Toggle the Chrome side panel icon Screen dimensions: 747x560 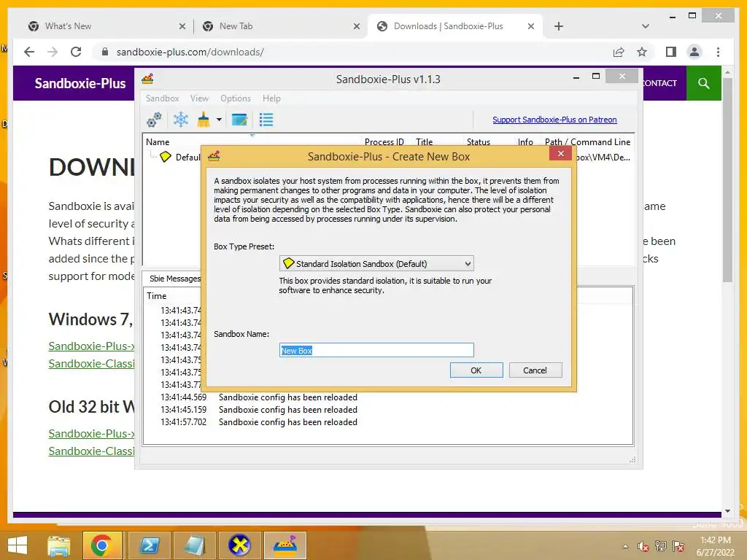[671, 52]
